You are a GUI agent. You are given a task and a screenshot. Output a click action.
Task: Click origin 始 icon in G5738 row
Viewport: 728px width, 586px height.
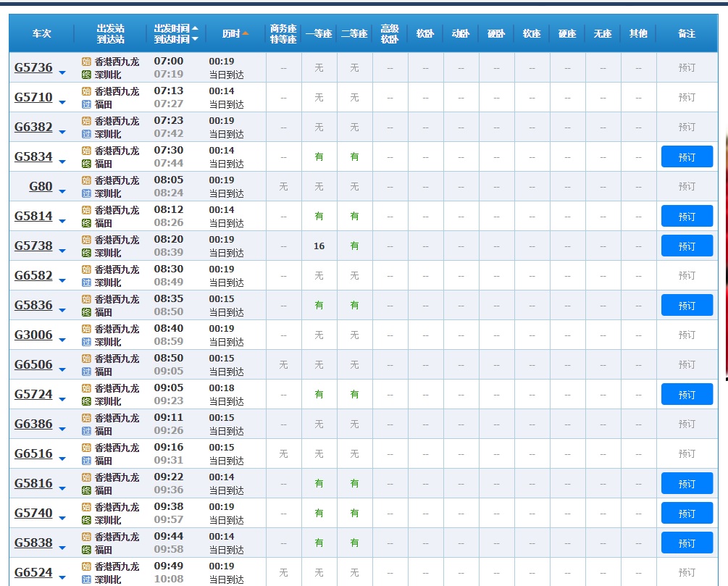pos(86,240)
